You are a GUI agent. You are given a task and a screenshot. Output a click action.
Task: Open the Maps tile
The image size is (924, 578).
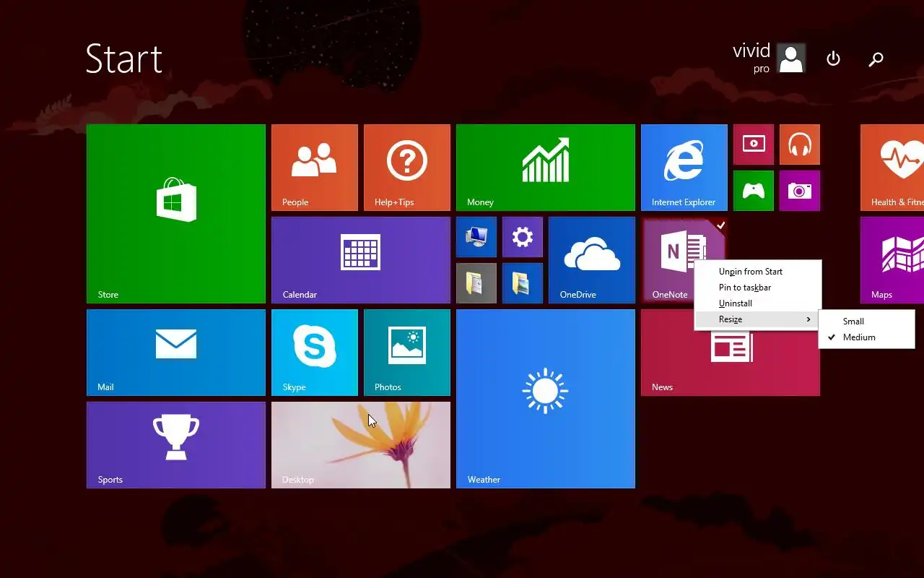pyautogui.click(x=892, y=260)
